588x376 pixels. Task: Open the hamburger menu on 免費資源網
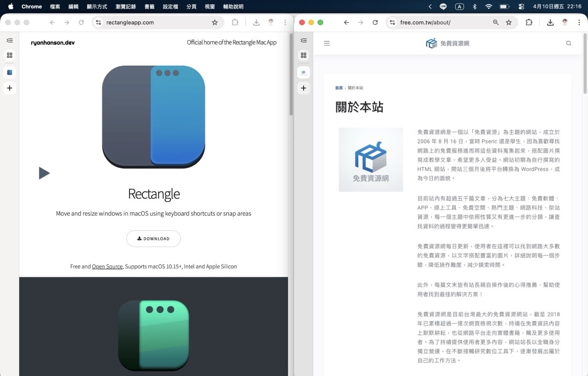tap(327, 43)
